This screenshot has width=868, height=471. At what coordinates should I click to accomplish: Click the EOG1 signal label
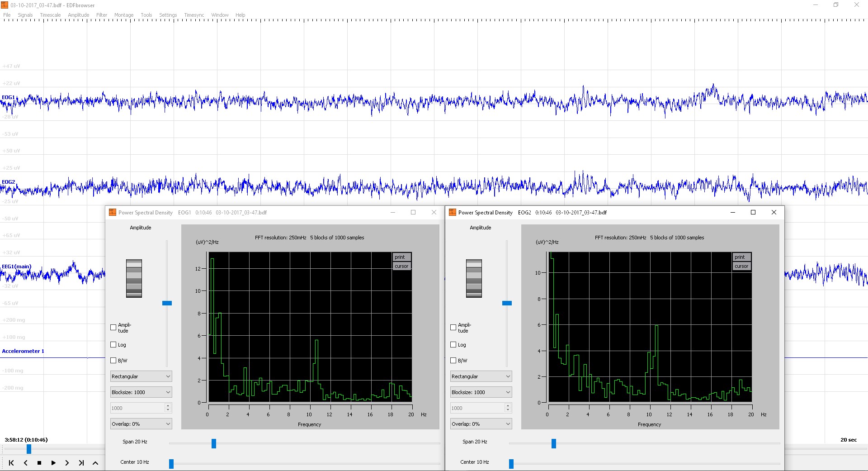[8, 97]
